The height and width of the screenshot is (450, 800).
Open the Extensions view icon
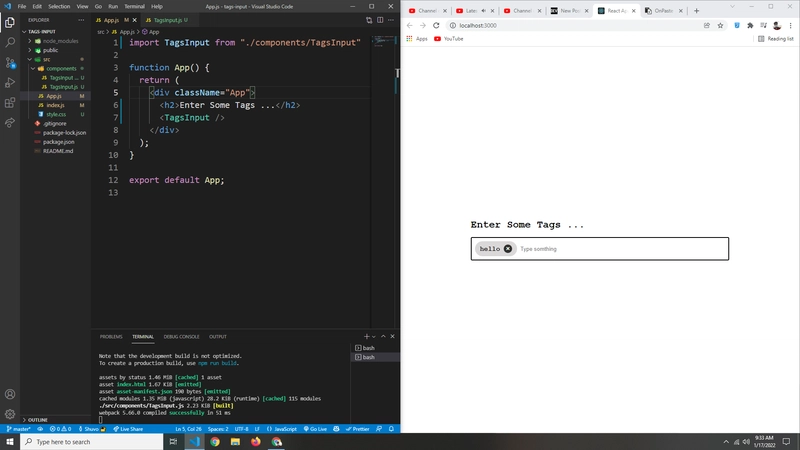tap(10, 102)
